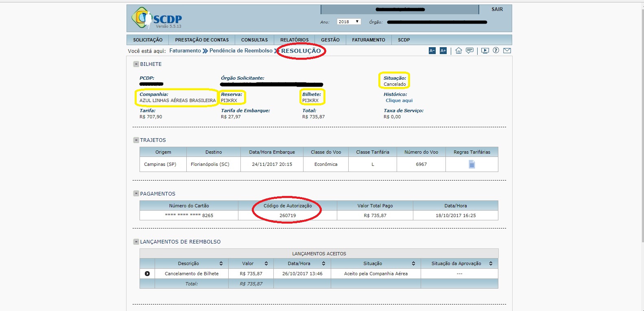The height and width of the screenshot is (311, 644).
Task: Open the Ano year dropdown
Action: tap(349, 22)
